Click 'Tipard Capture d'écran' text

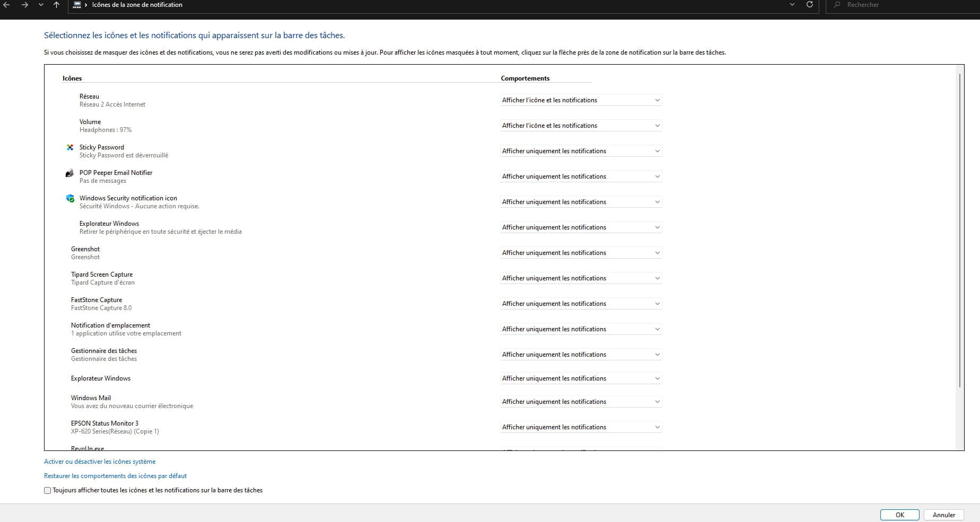coord(103,282)
